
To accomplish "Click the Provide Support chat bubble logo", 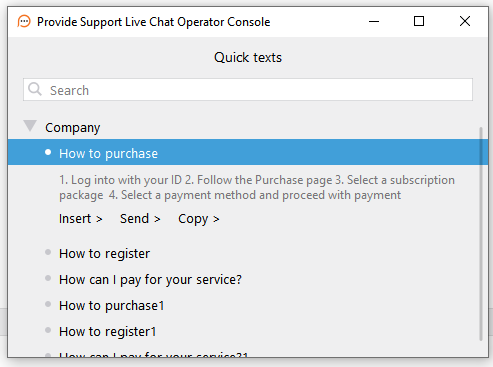I will click(24, 22).
